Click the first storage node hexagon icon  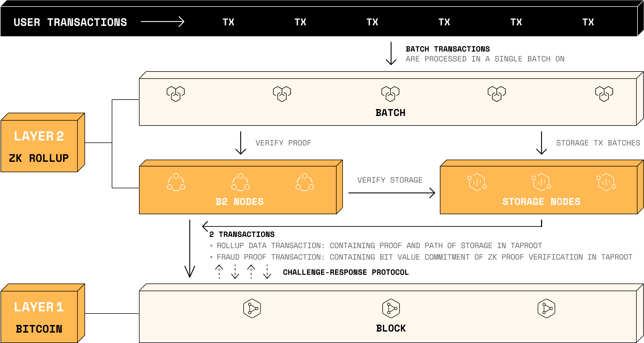coord(477,182)
